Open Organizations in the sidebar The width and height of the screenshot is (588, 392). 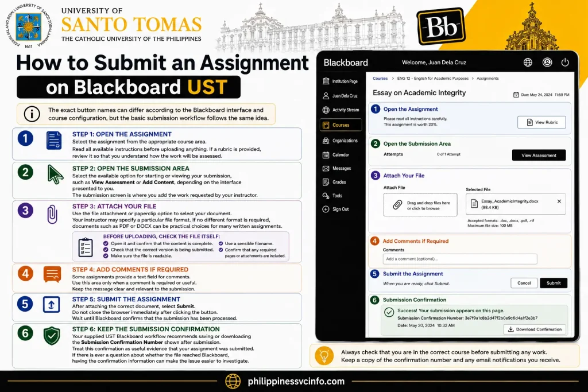(x=341, y=141)
